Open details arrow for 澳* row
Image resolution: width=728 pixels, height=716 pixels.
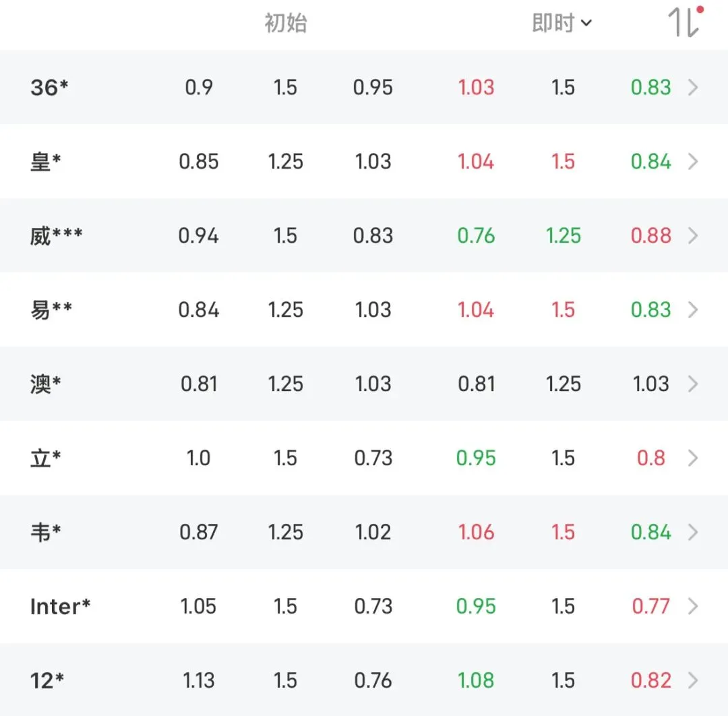[x=693, y=384]
